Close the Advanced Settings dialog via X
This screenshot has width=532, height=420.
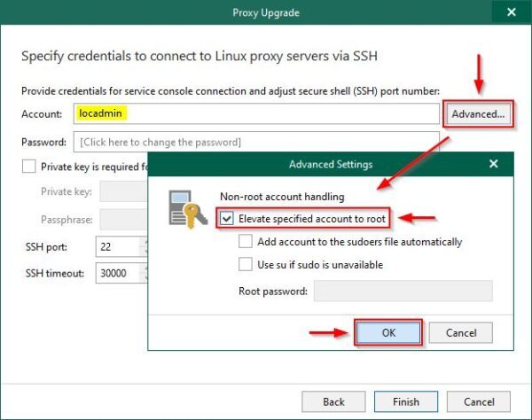click(494, 164)
